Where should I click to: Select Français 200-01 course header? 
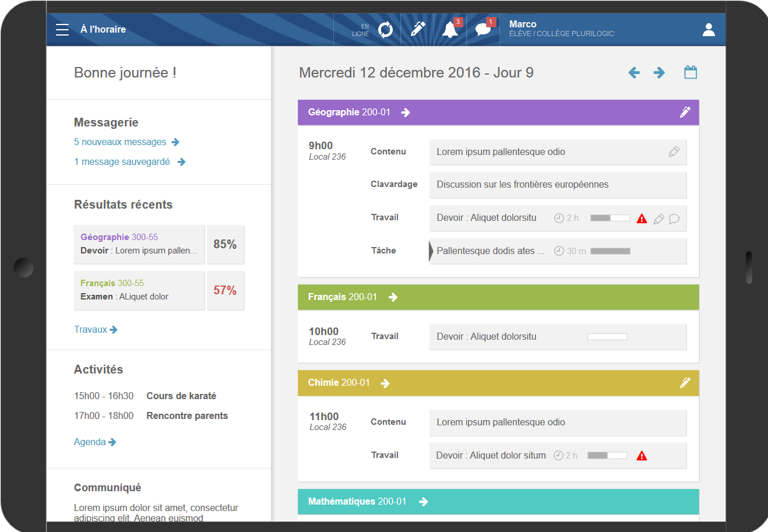coord(498,297)
